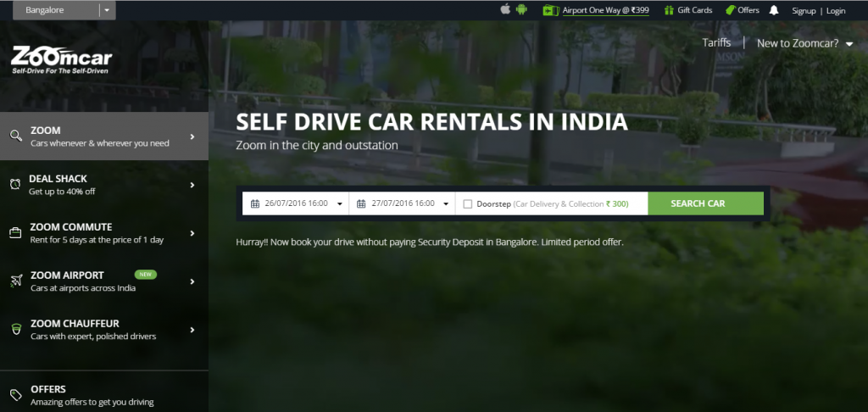Open the Android app icon
The height and width of the screenshot is (412, 868).
[521, 9]
